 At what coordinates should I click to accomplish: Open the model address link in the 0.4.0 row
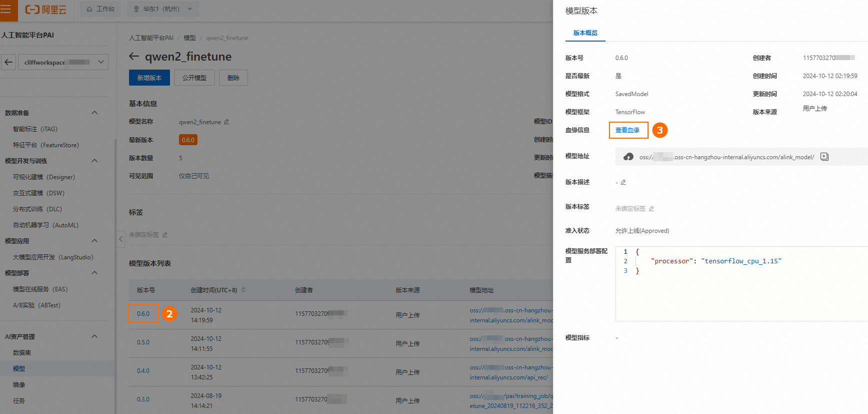pyautogui.click(x=511, y=372)
